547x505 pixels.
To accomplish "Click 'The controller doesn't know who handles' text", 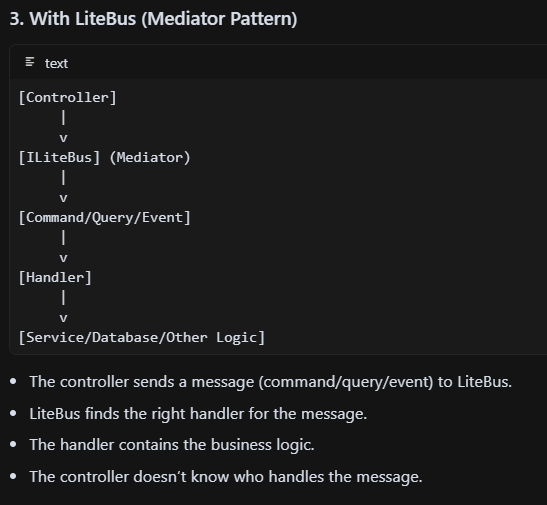I will coord(226,477).
